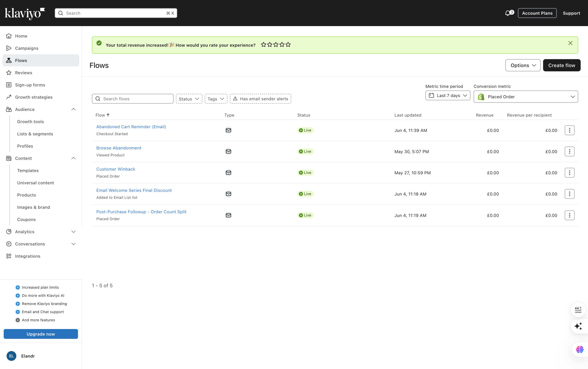Open the Last 7 days time period dropdown
Screen dimensions: 588x369
(x=448, y=96)
